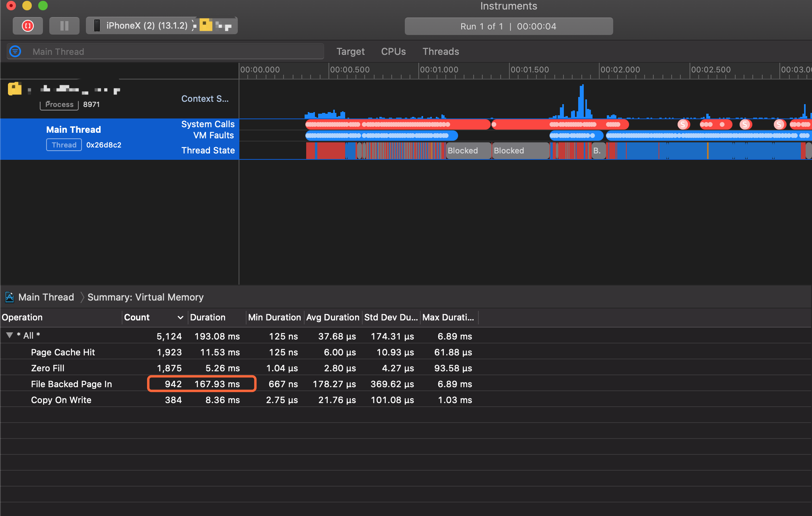Viewport: 812px width, 516px height.
Task: Switch to the CPUs tab
Action: tap(393, 52)
